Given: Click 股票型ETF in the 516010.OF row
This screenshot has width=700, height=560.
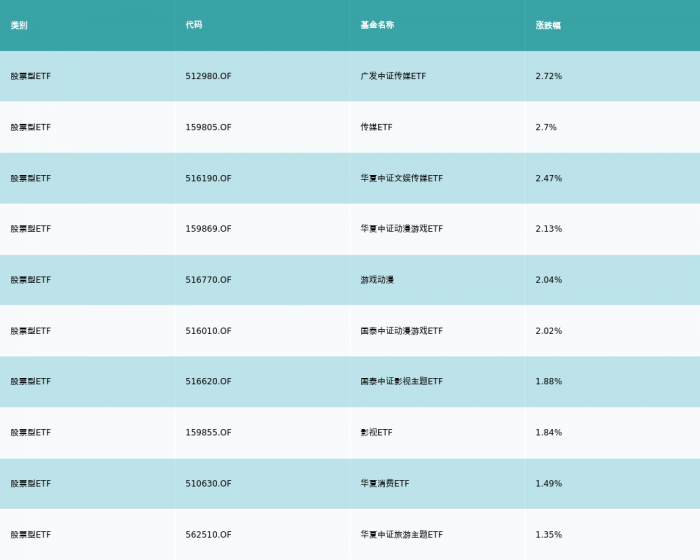Looking at the screenshot, I should coord(31,331).
